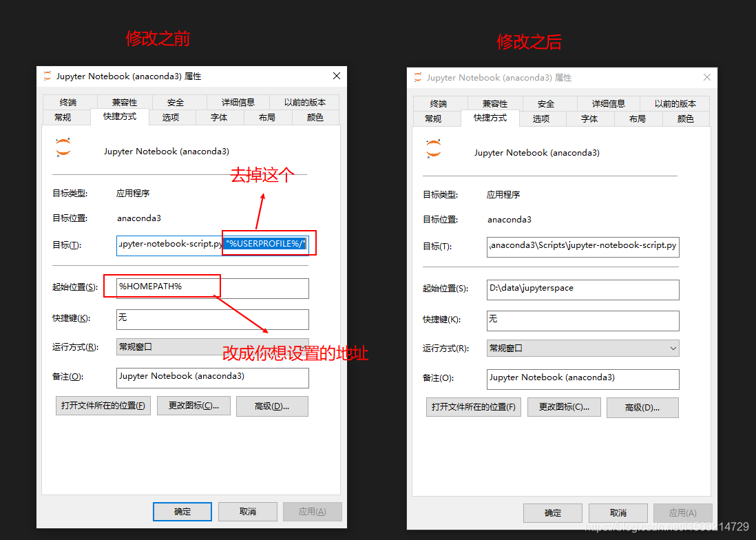
Task: Click large Jupyter logo in right dialog
Action: tap(434, 149)
